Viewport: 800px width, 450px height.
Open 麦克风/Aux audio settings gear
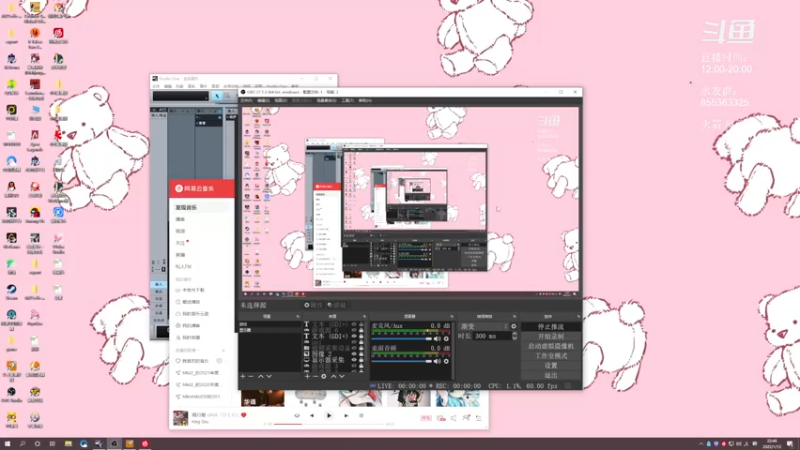coord(446,339)
